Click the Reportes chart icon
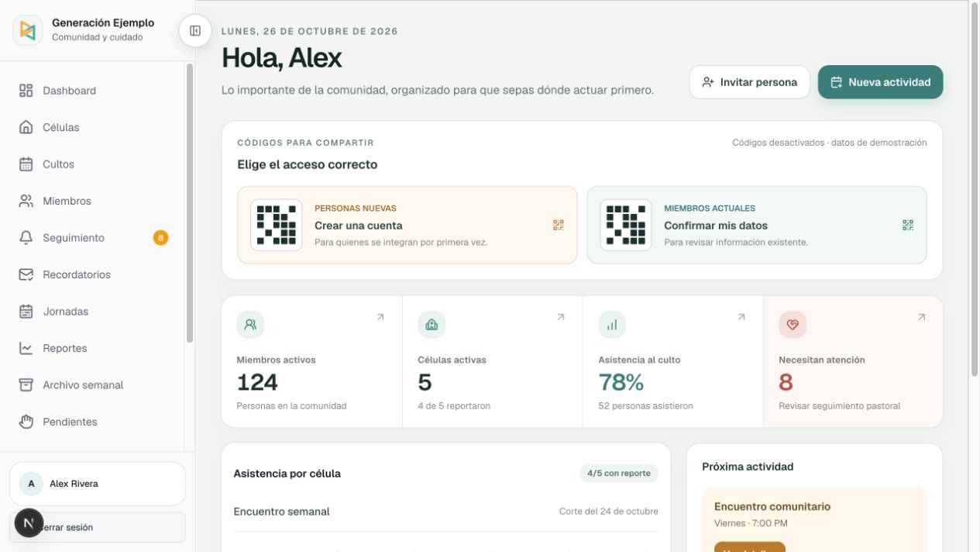The width and height of the screenshot is (980, 552). tap(26, 348)
